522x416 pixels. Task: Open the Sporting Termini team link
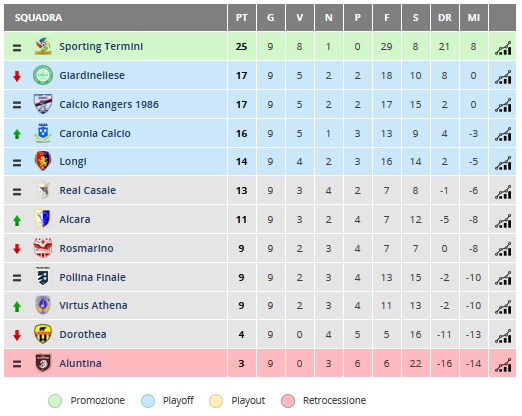point(101,46)
